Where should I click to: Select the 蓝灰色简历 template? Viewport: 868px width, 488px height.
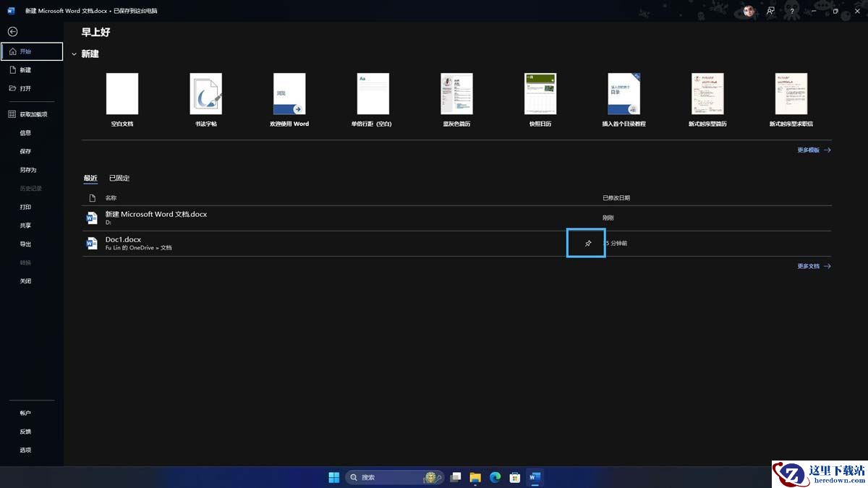[456, 100]
